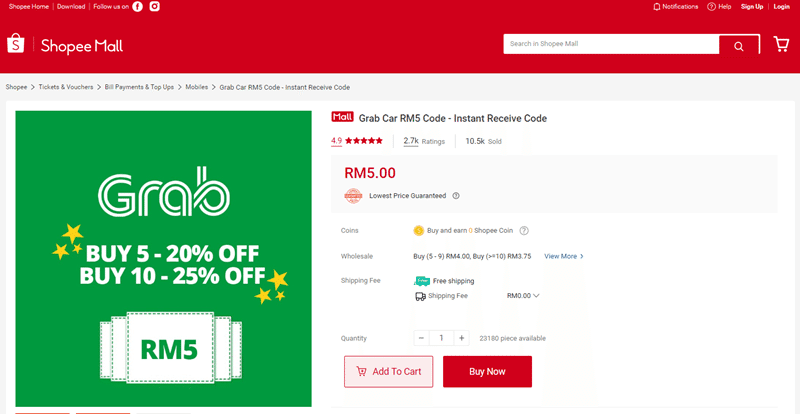This screenshot has width=800, height=414.
Task: Expand View More wholesale prices
Action: (x=564, y=256)
